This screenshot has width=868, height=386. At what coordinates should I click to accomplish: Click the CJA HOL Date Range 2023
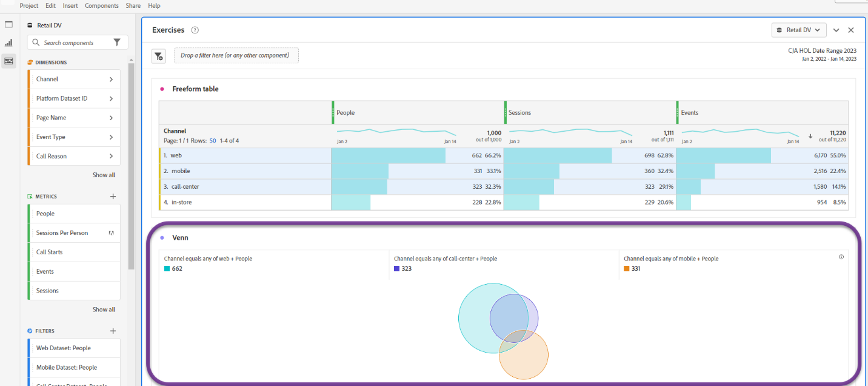tap(822, 51)
